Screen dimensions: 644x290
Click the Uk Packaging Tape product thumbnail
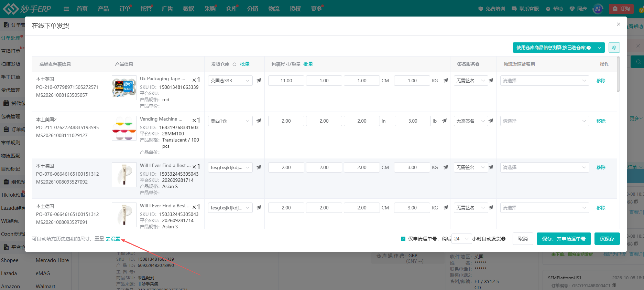[124, 88]
